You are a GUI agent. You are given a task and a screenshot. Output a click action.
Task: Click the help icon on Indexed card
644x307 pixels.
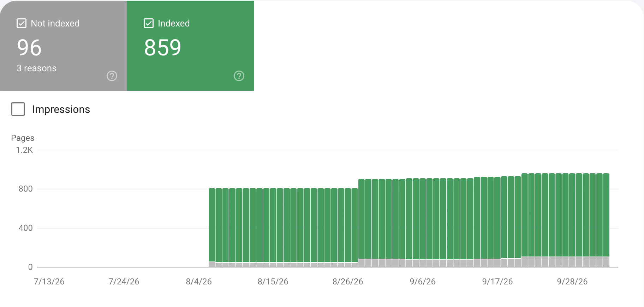pos(239,76)
